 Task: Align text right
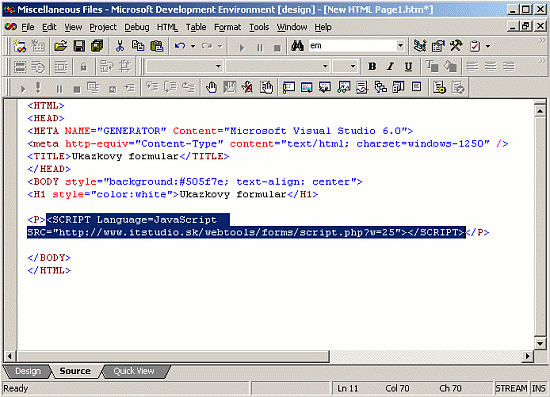(509, 66)
